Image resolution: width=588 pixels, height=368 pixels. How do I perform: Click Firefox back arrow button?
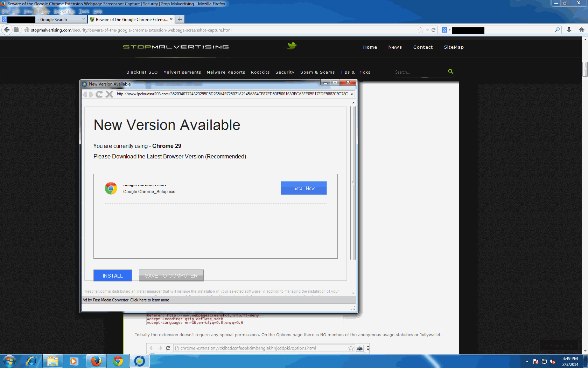(7, 30)
